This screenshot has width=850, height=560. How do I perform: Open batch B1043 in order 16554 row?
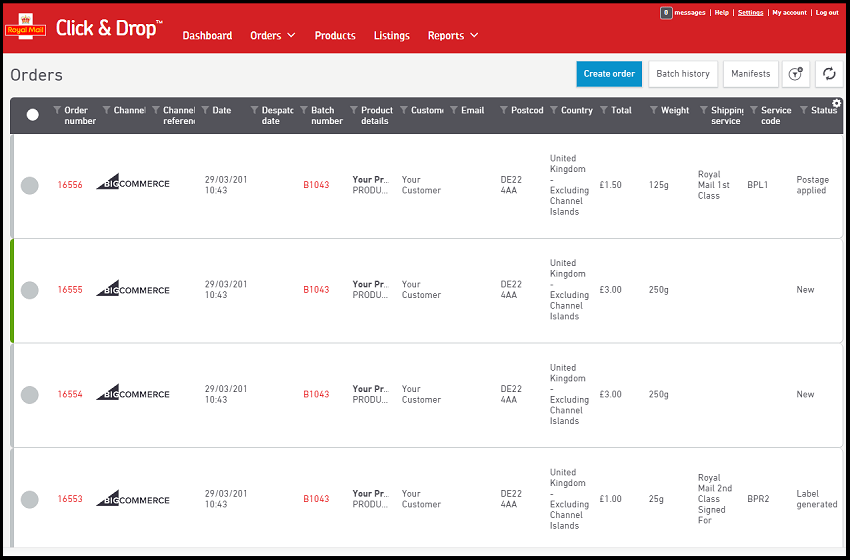(x=316, y=394)
